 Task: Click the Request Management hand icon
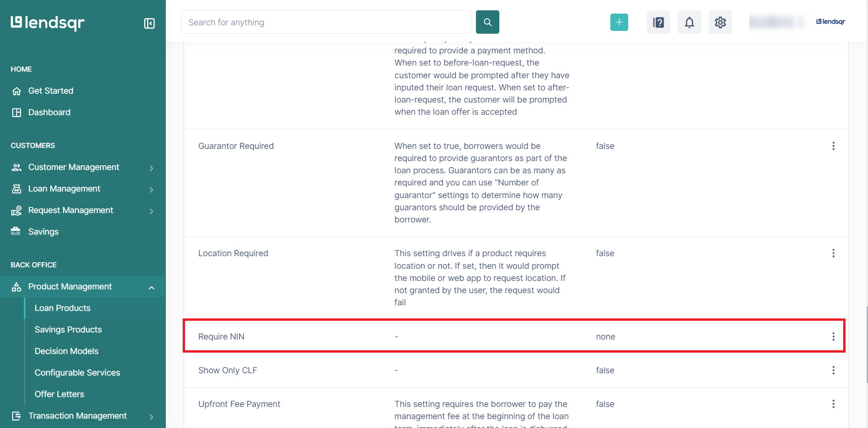[x=16, y=210]
